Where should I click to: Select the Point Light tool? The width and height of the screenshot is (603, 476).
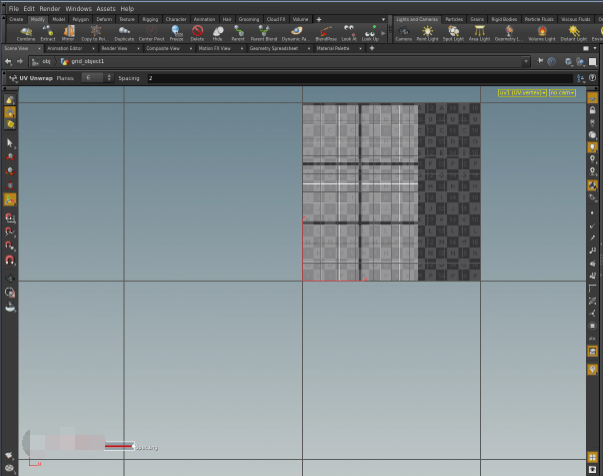(428, 33)
